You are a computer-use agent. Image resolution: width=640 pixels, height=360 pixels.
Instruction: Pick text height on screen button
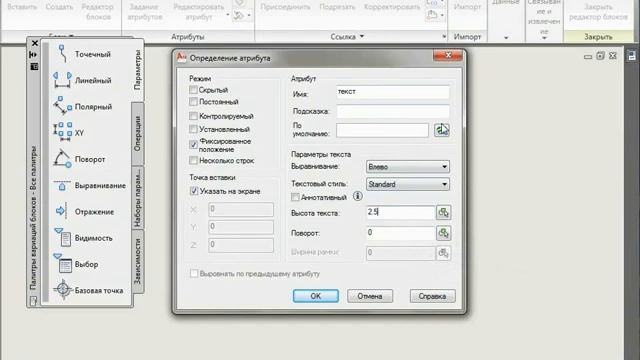click(443, 212)
